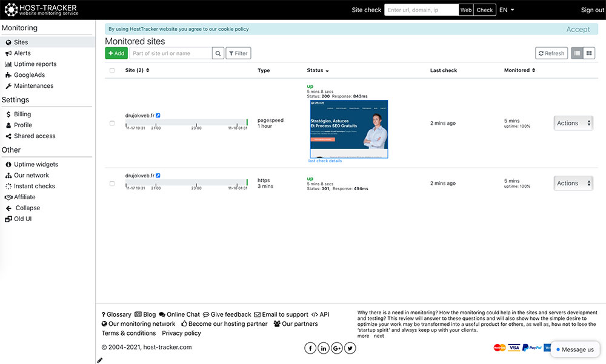
Task: Click the Host-Tracker logo
Action: pos(41,10)
